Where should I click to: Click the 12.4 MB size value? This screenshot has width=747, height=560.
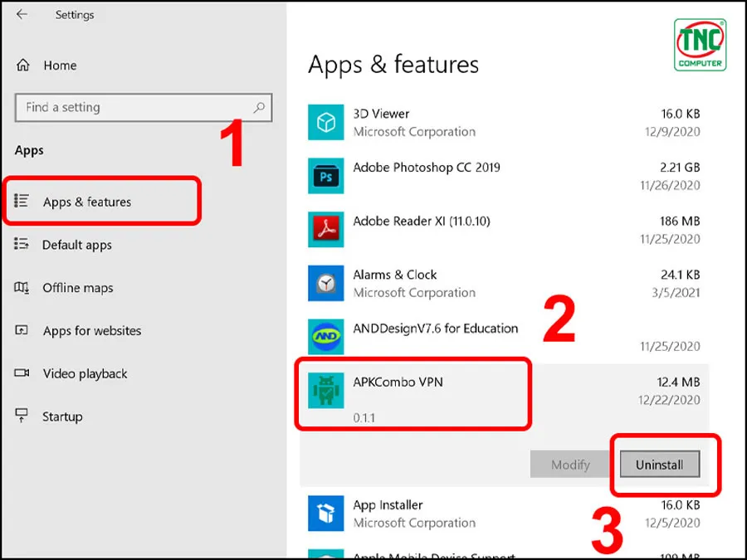(678, 382)
